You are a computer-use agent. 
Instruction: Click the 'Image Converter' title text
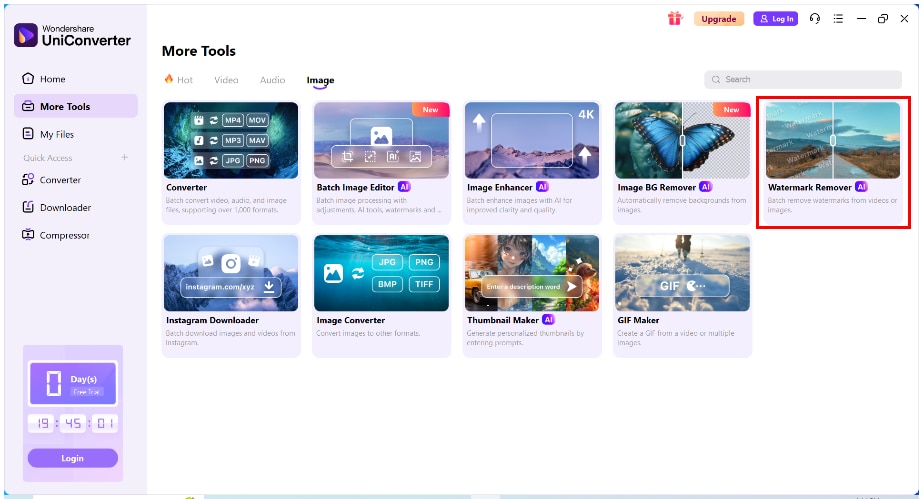(351, 320)
